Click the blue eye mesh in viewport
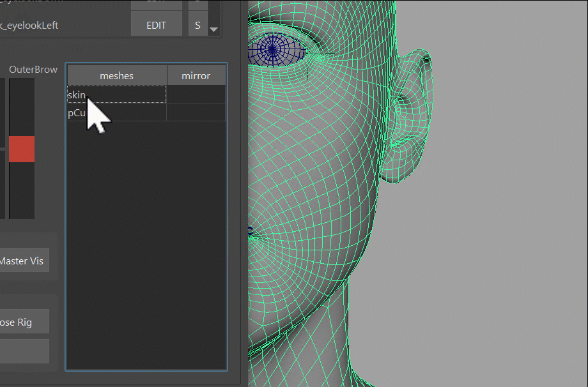This screenshot has width=588, height=387. click(275, 50)
